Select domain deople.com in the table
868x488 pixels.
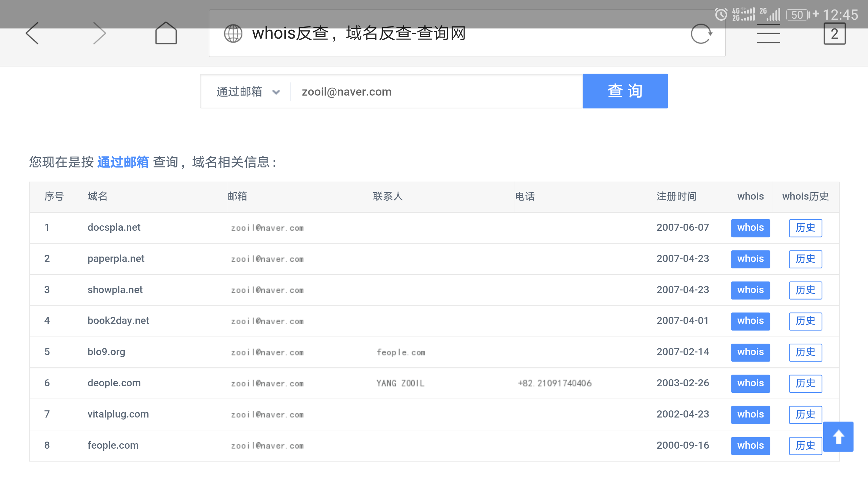pyautogui.click(x=114, y=383)
